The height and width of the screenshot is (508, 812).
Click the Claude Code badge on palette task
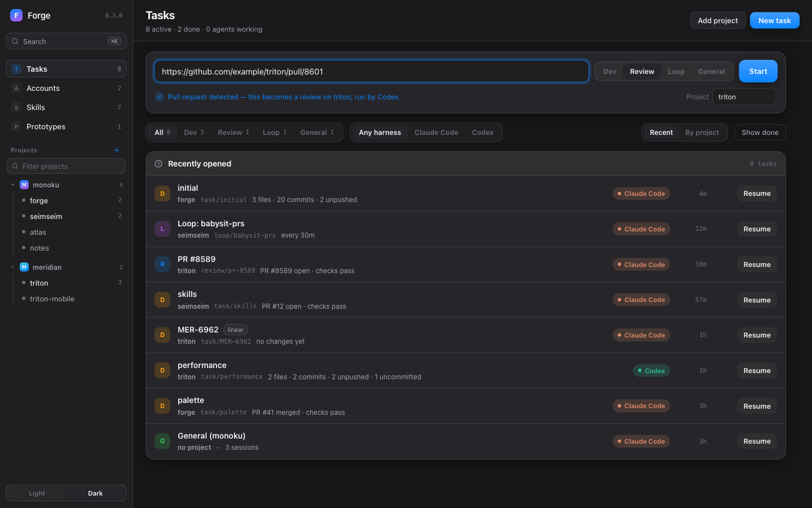click(641, 406)
